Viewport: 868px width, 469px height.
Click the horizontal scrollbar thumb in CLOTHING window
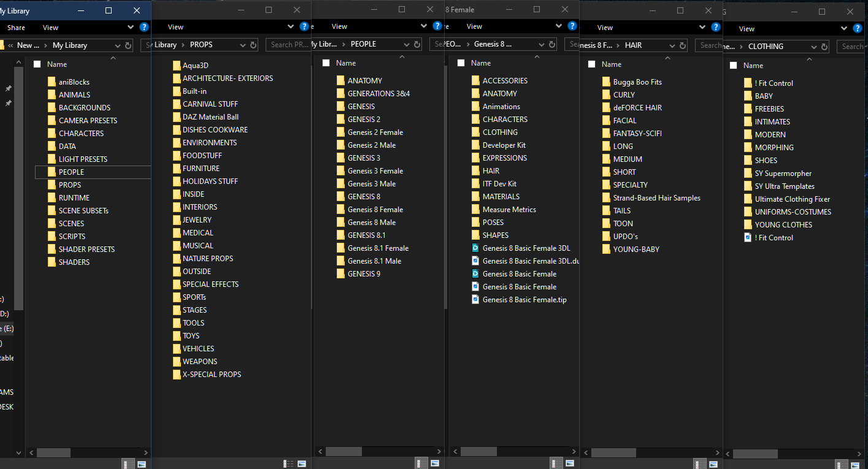pos(756,454)
